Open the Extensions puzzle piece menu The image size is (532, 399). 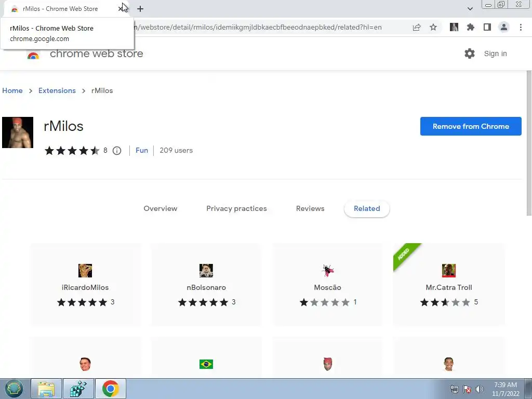point(471,27)
